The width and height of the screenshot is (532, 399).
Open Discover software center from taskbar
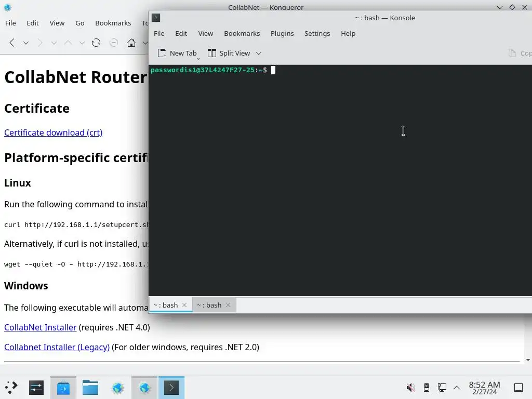click(63, 388)
